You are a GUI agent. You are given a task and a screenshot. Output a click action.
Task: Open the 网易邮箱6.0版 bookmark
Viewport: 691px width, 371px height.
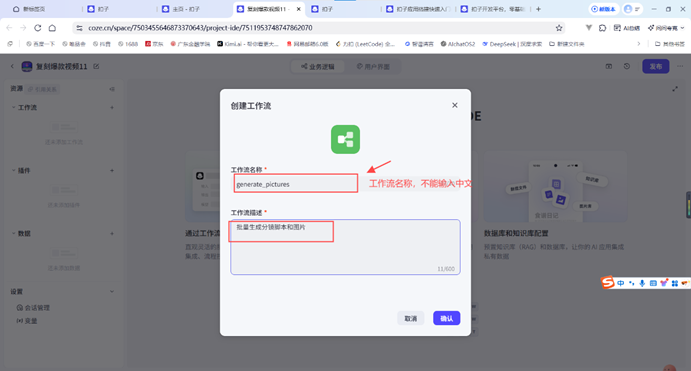tap(308, 44)
